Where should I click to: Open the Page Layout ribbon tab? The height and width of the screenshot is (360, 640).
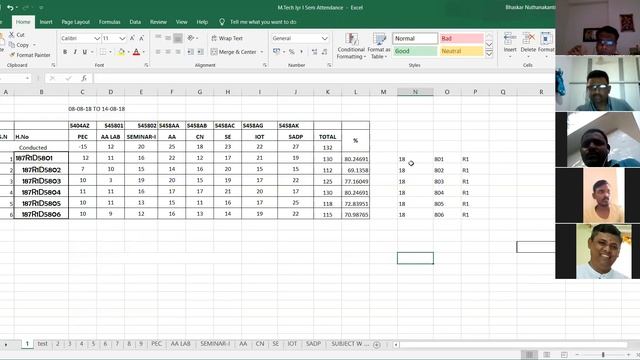point(76,22)
